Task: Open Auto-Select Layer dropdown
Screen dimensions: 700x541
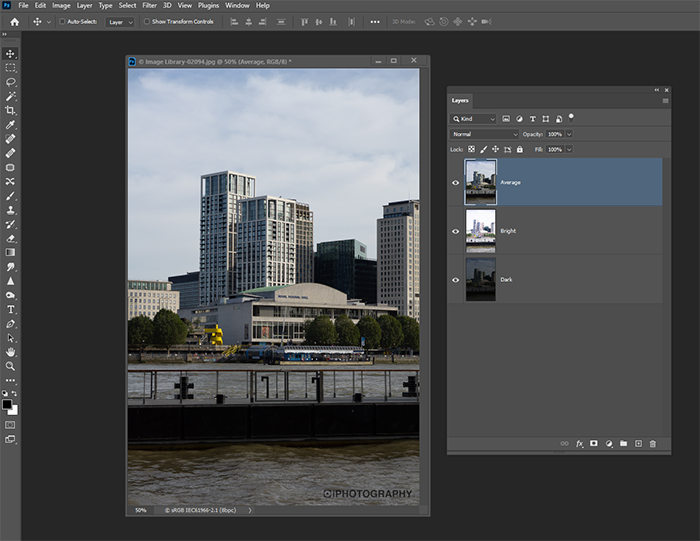Action: [119, 22]
